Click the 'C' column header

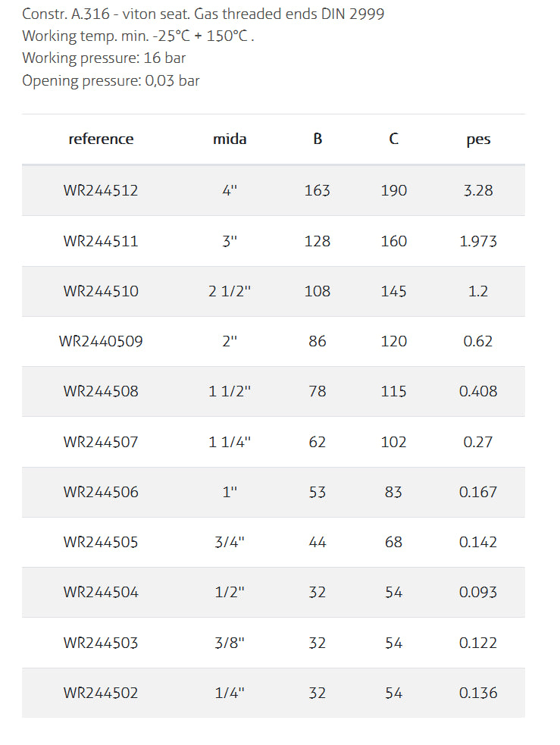pos(393,139)
